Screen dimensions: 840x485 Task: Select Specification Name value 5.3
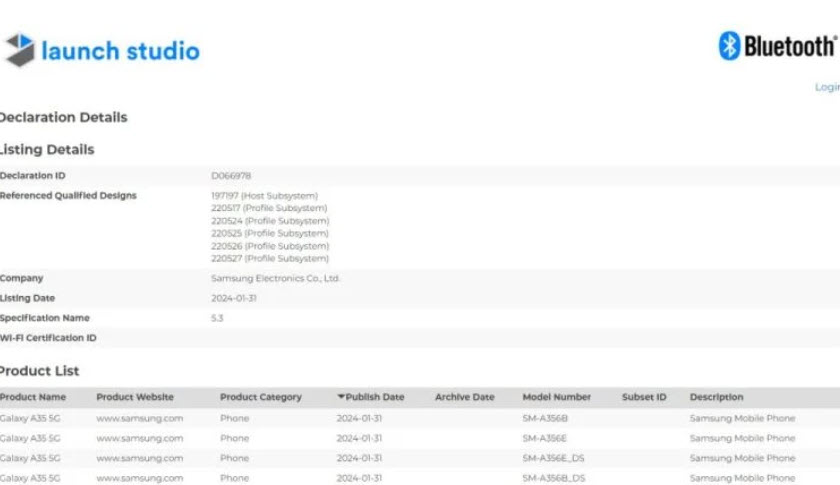tap(217, 318)
